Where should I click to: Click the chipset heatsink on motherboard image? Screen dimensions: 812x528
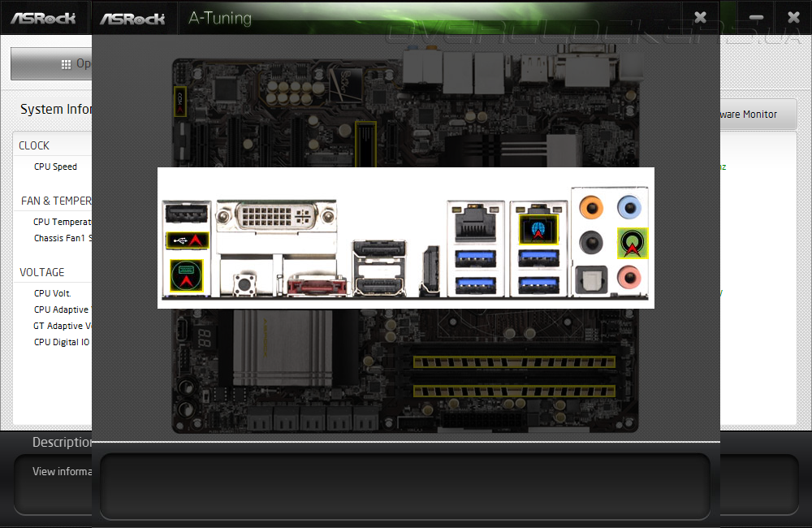(283, 348)
